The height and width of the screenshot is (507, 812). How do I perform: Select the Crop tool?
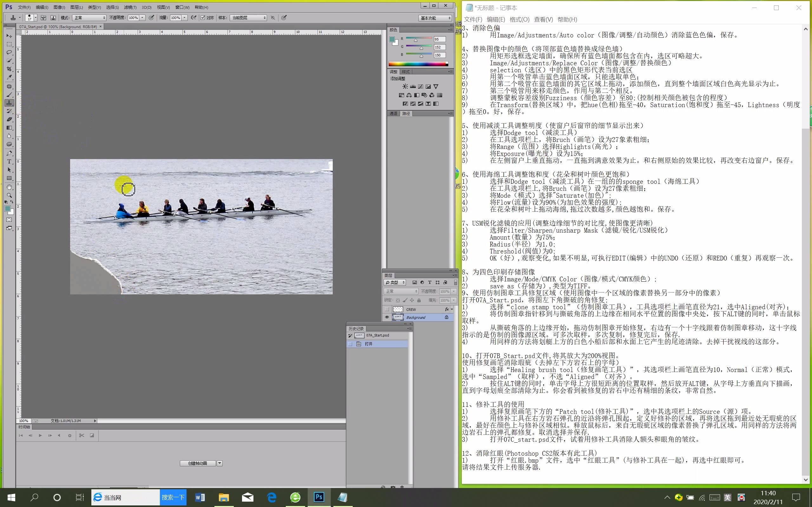9,69
